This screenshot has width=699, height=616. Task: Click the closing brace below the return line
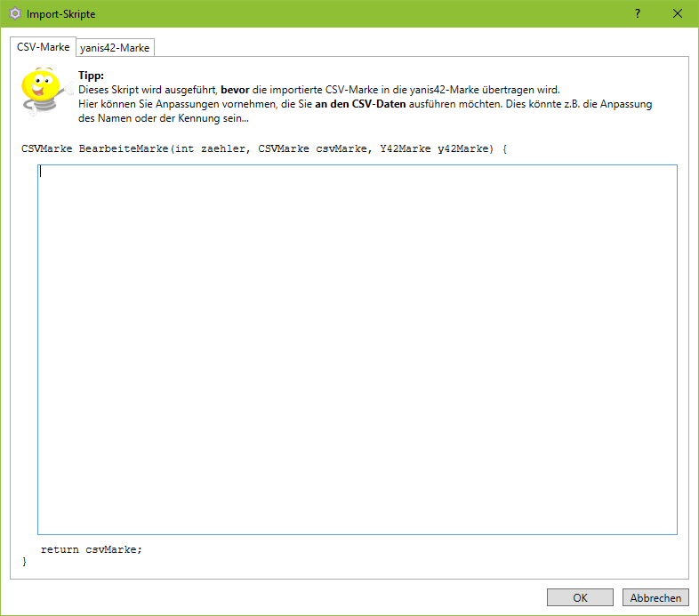click(25, 562)
